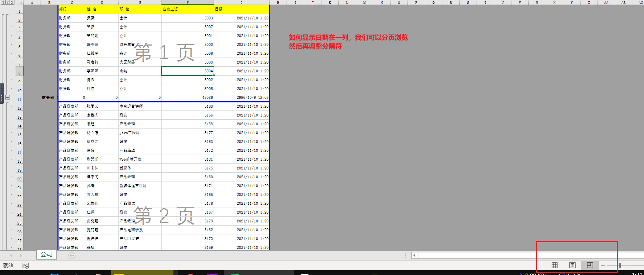Screen dimensions: 644x275
Task: Show outline level 1
Action: tap(3, 2)
